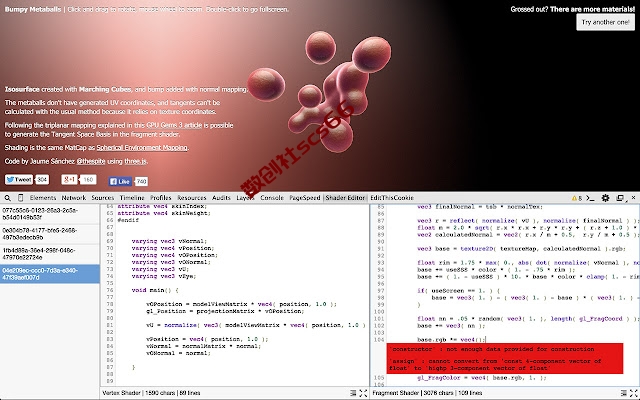Screen dimensions: 640x400
Task: Click the Vertex Shader status label
Action: [151, 393]
